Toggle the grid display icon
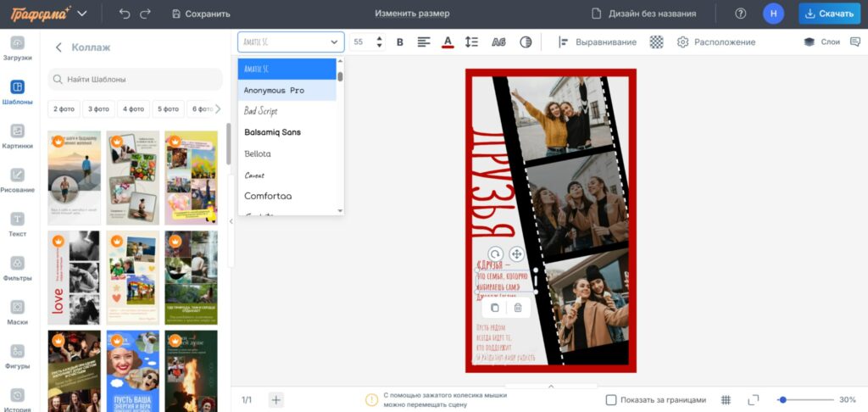The image size is (868, 412). point(726,399)
